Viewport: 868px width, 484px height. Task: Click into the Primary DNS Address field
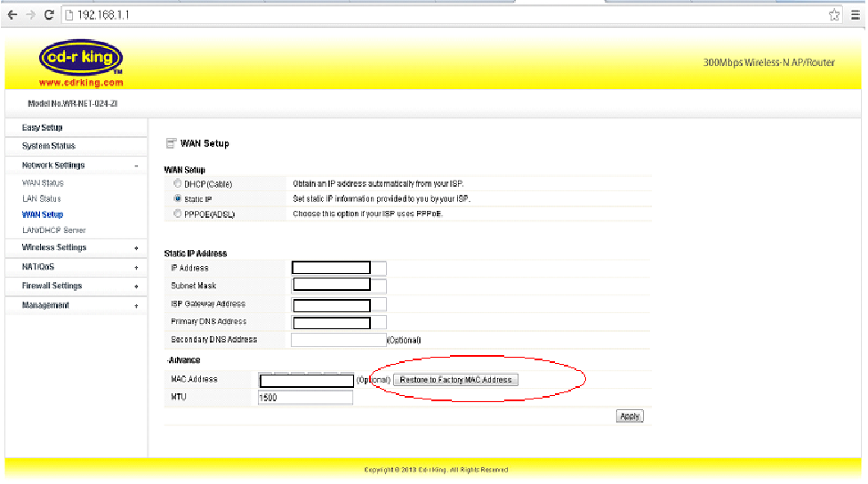(338, 322)
